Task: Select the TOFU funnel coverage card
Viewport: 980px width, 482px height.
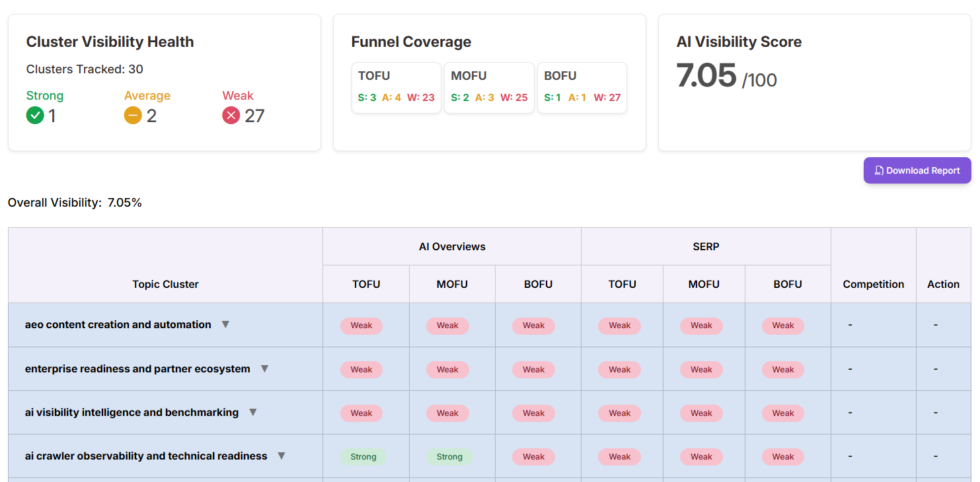Action: pyautogui.click(x=396, y=88)
